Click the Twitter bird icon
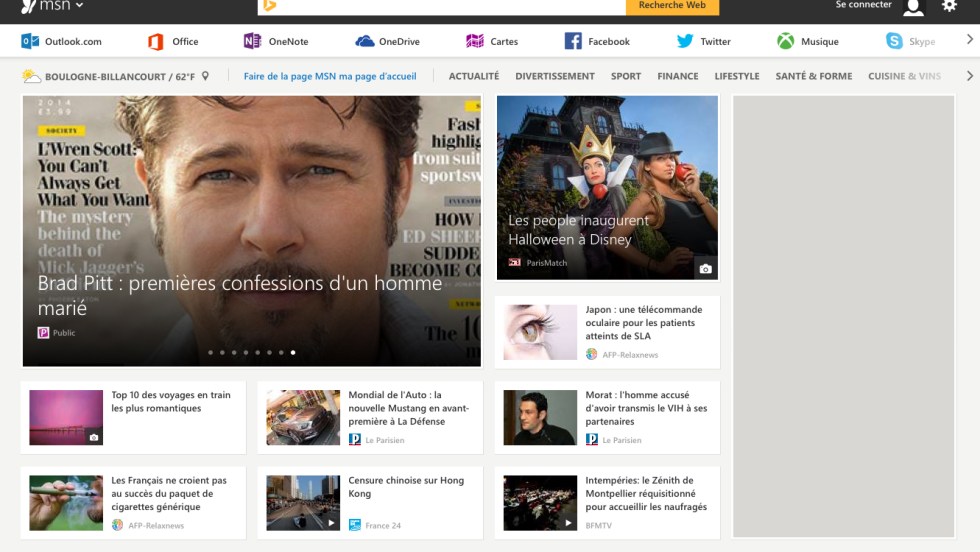Viewport: 980px width, 552px height. [685, 41]
